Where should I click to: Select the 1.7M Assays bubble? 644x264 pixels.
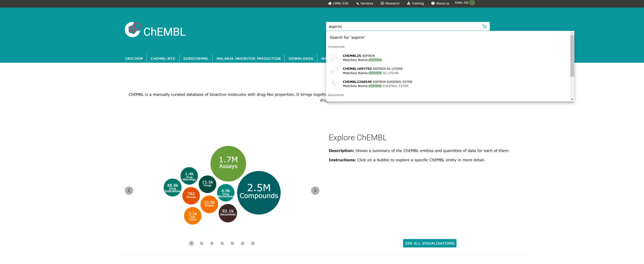coord(228,163)
